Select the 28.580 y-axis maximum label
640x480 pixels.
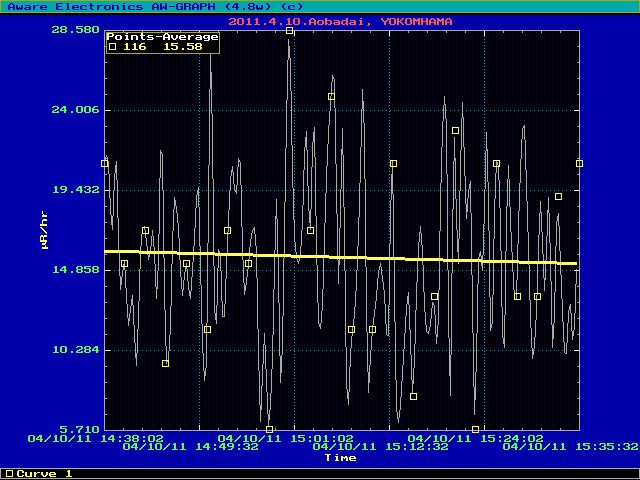pos(75,29)
